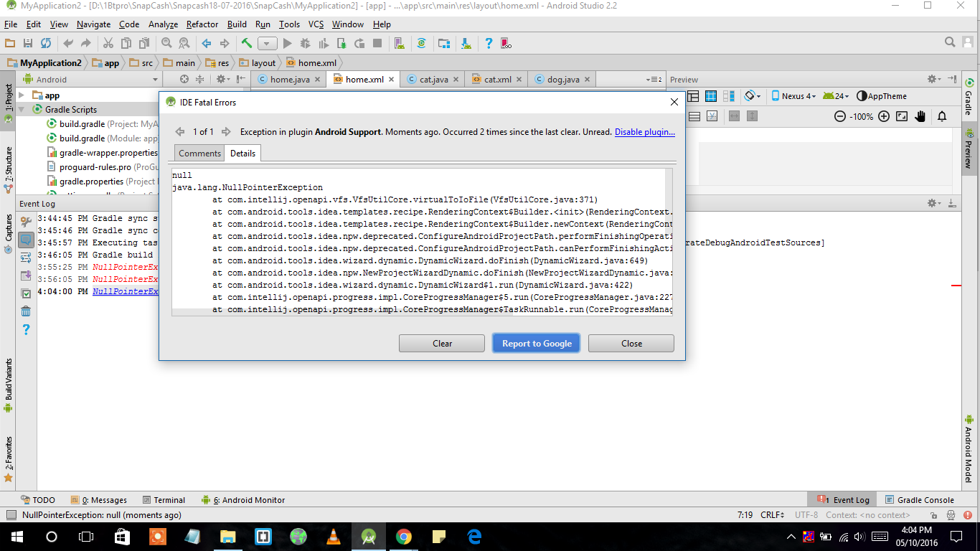Click the Save All disk icon
Viewport: 980px width, 551px height.
pyautogui.click(x=28, y=43)
